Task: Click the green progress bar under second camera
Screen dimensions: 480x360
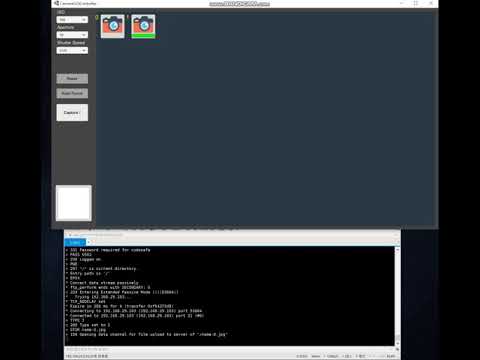Action: (143, 36)
